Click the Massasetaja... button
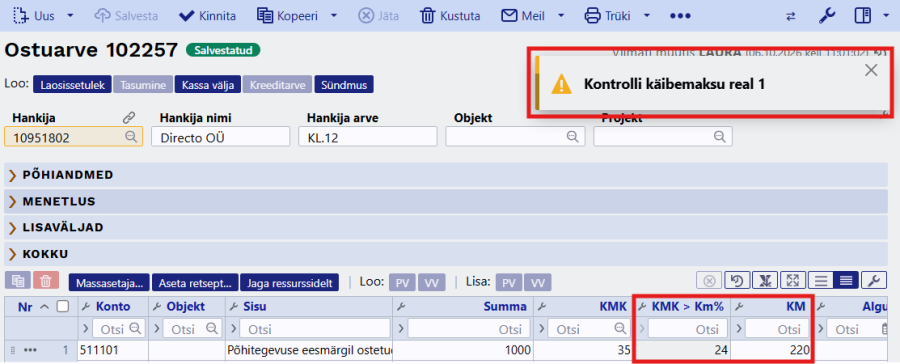 point(109,282)
